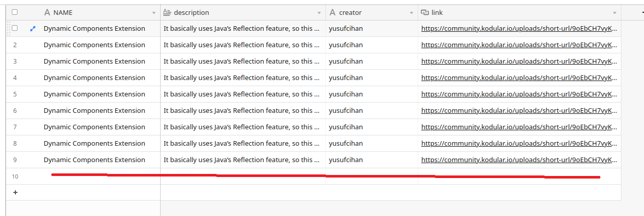Click the text field icon beside NAME
Viewport: 644px width, 216px height.
coord(47,12)
